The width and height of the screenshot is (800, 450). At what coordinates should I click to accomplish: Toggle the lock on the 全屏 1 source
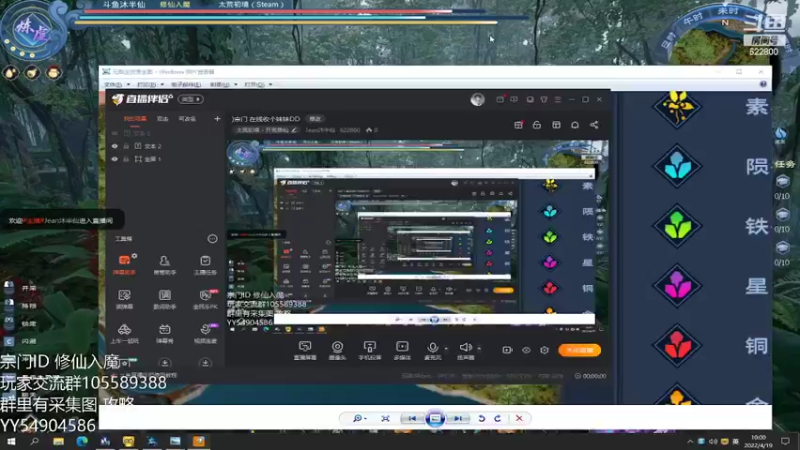pyautogui.click(x=126, y=159)
